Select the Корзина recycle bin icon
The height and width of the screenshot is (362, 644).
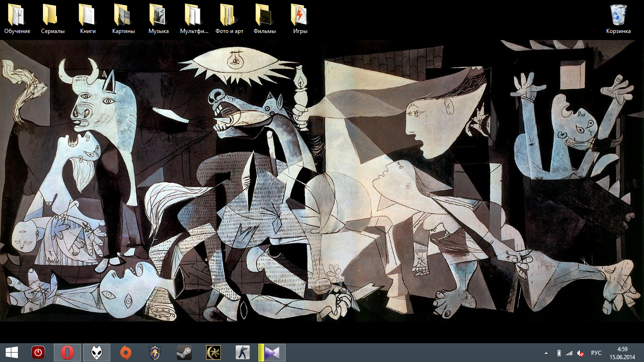[618, 19]
